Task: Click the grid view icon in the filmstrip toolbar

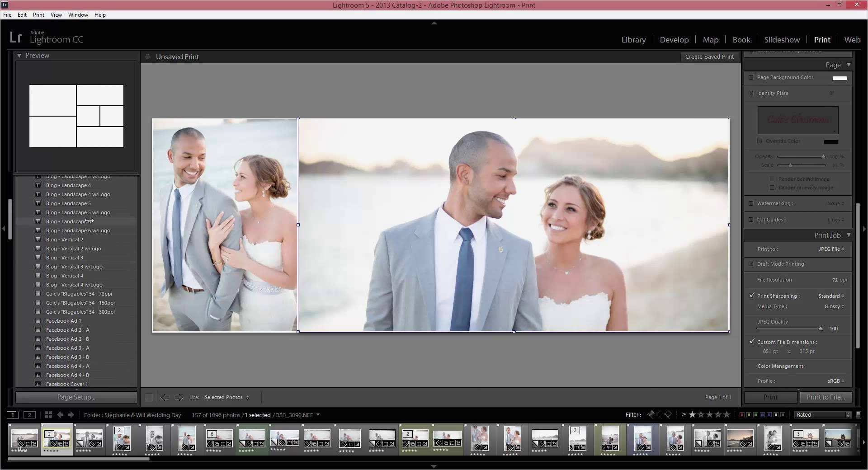Action: (x=48, y=415)
